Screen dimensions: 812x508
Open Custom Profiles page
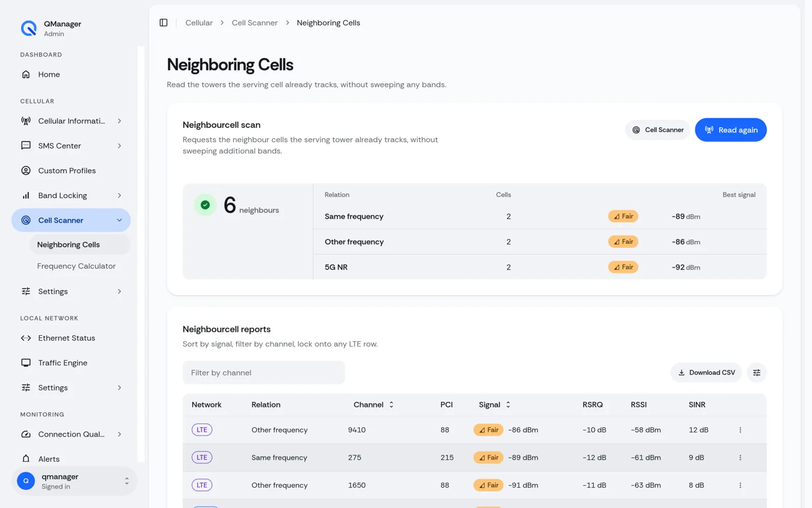click(71, 171)
